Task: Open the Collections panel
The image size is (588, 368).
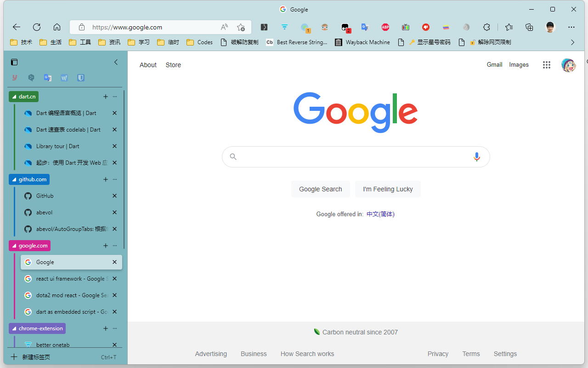Action: click(x=529, y=27)
